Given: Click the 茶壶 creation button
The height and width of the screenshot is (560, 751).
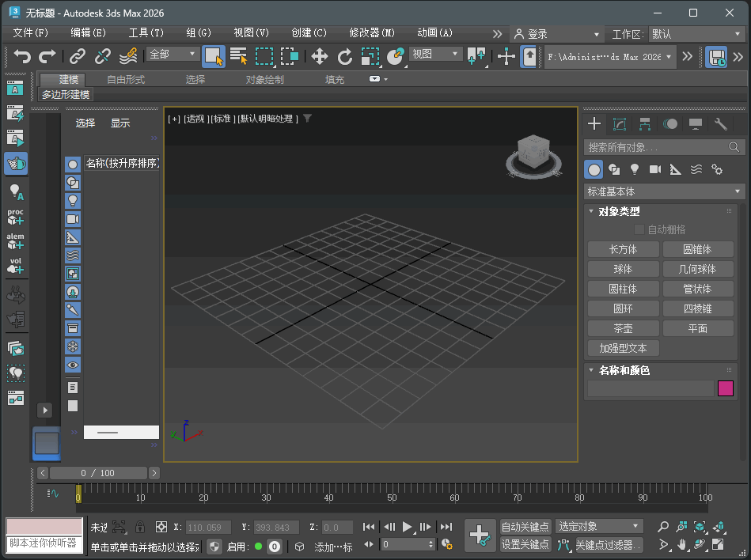Looking at the screenshot, I should [623, 327].
